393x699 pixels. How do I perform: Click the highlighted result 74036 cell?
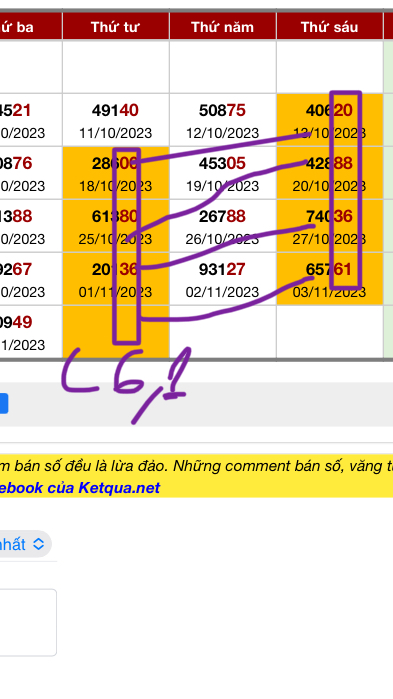pyautogui.click(x=330, y=226)
